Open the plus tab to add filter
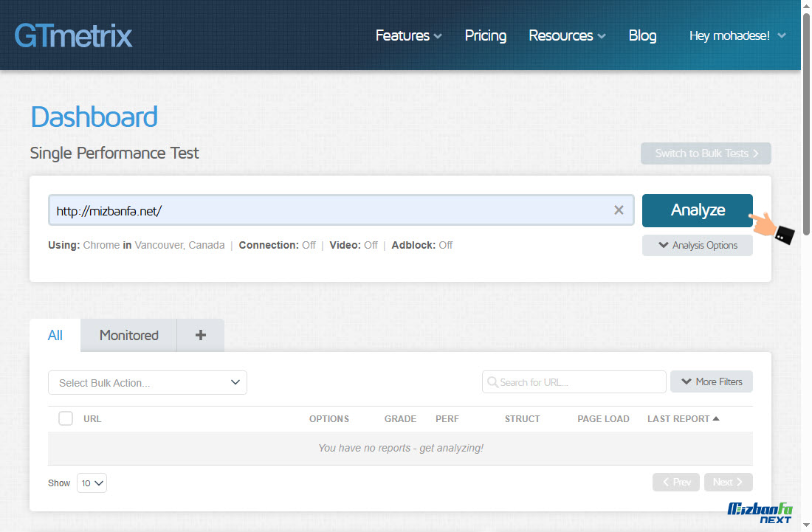This screenshot has width=812, height=532. point(200,335)
